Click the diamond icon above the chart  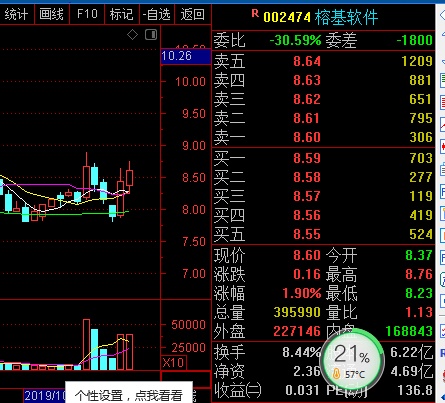[x=133, y=35]
